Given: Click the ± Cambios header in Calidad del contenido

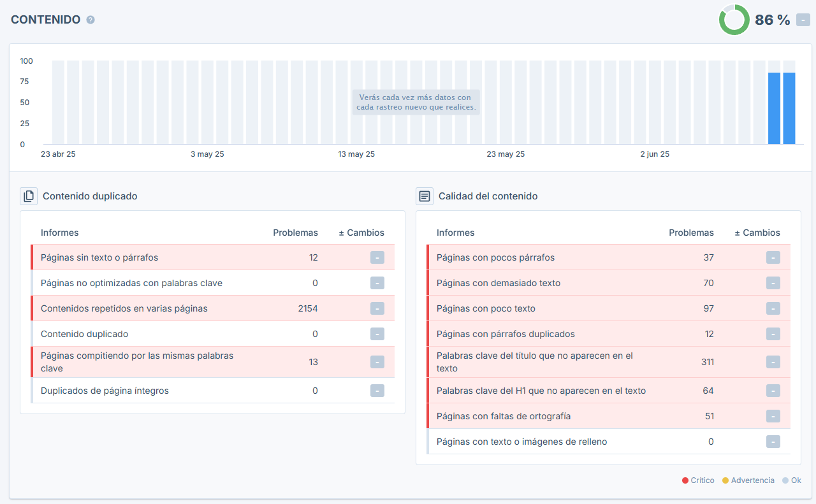Looking at the screenshot, I should tap(757, 233).
